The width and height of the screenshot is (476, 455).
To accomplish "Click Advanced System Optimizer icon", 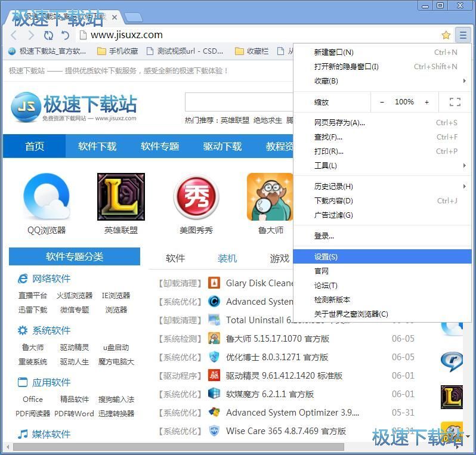I will [x=214, y=412].
